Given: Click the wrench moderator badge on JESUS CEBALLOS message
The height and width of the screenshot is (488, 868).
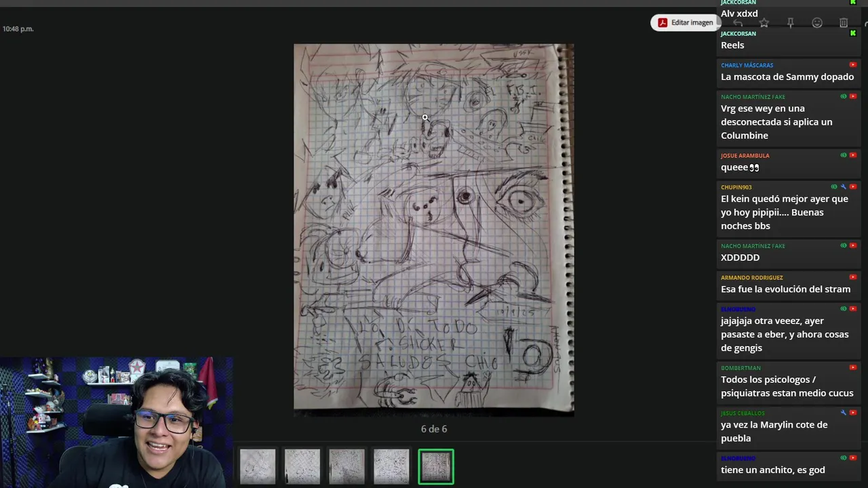Looking at the screenshot, I should (x=844, y=413).
